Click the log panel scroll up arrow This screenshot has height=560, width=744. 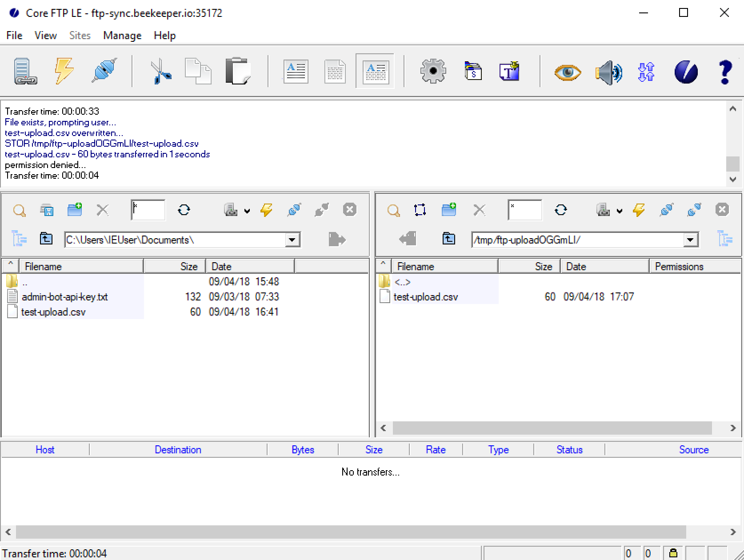(733, 109)
